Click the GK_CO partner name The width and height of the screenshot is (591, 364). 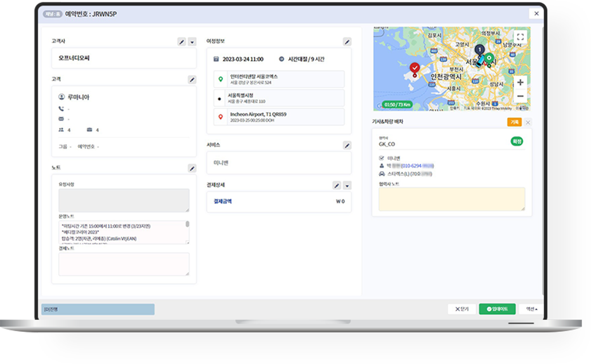tap(387, 144)
